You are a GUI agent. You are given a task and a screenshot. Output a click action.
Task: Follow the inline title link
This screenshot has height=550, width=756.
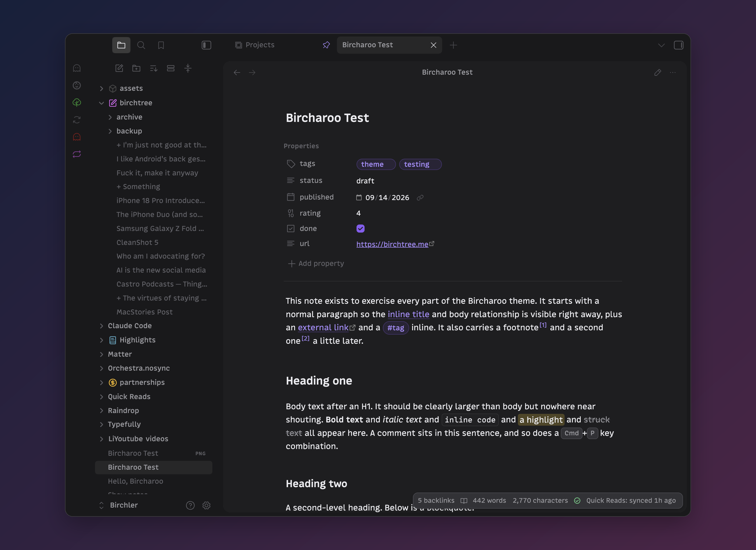pyautogui.click(x=408, y=314)
